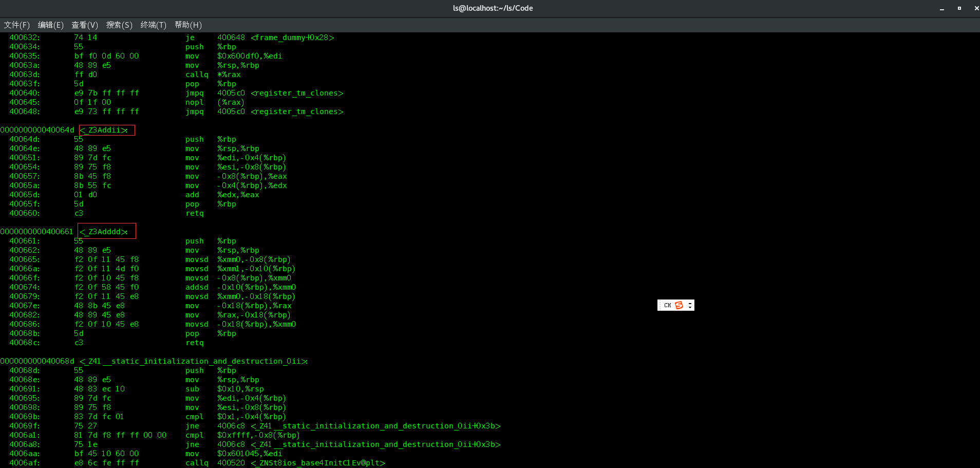This screenshot has width=980, height=468.
Task: Click the retq at address 400660
Action: tap(195, 213)
